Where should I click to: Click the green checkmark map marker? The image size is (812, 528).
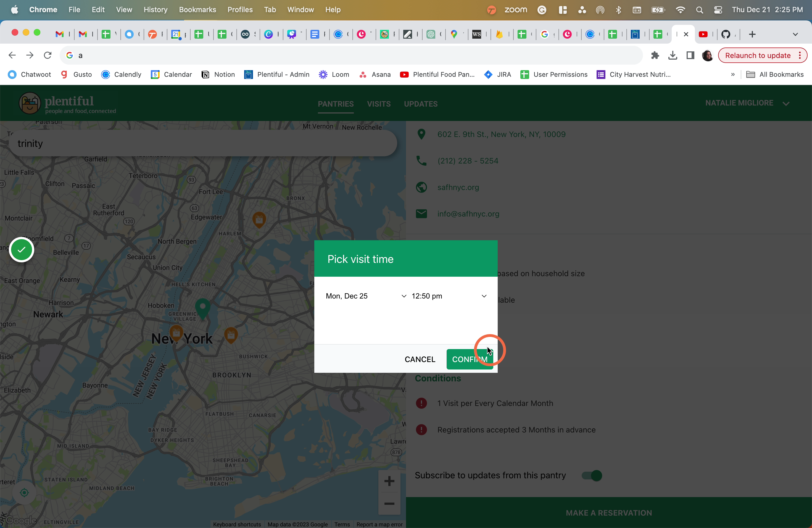point(22,250)
